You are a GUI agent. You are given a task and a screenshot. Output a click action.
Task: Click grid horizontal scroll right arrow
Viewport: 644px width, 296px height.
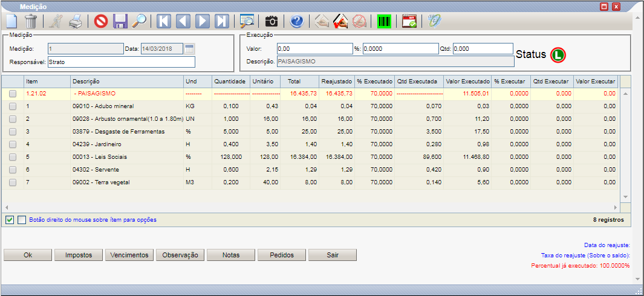[616, 208]
